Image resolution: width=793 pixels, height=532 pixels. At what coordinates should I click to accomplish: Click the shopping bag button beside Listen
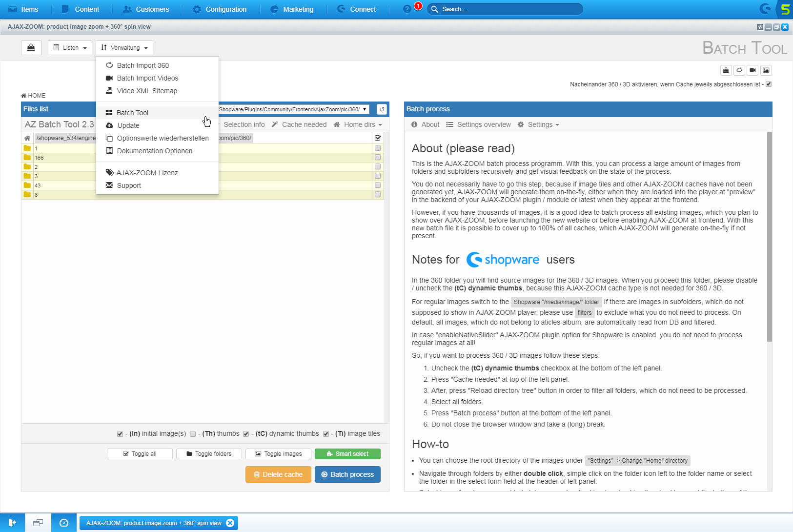pyautogui.click(x=31, y=48)
